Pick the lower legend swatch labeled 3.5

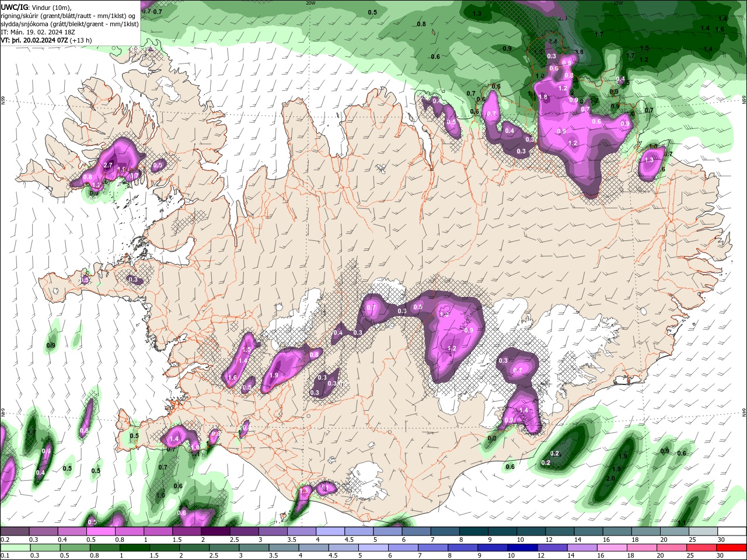pyautogui.click(x=284, y=547)
